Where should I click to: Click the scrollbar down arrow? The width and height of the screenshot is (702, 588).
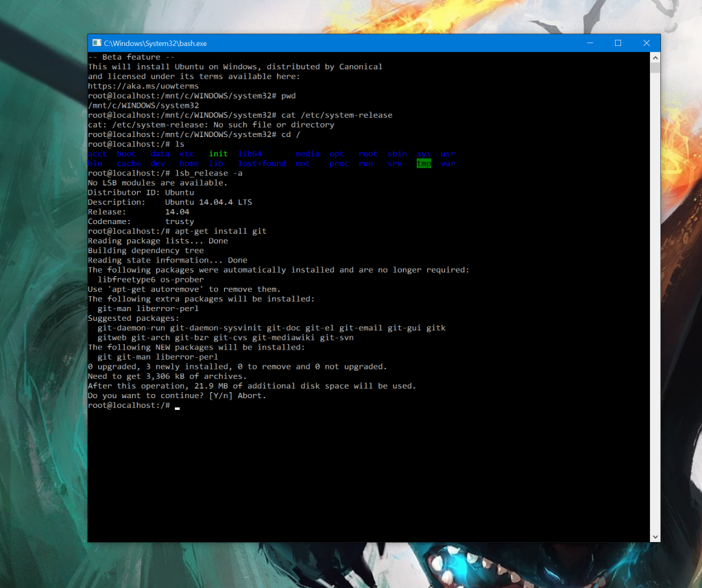(655, 537)
